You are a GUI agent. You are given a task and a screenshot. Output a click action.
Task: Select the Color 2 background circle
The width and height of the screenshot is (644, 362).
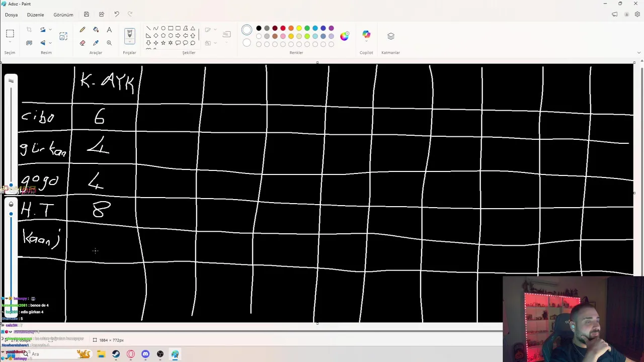247,43
